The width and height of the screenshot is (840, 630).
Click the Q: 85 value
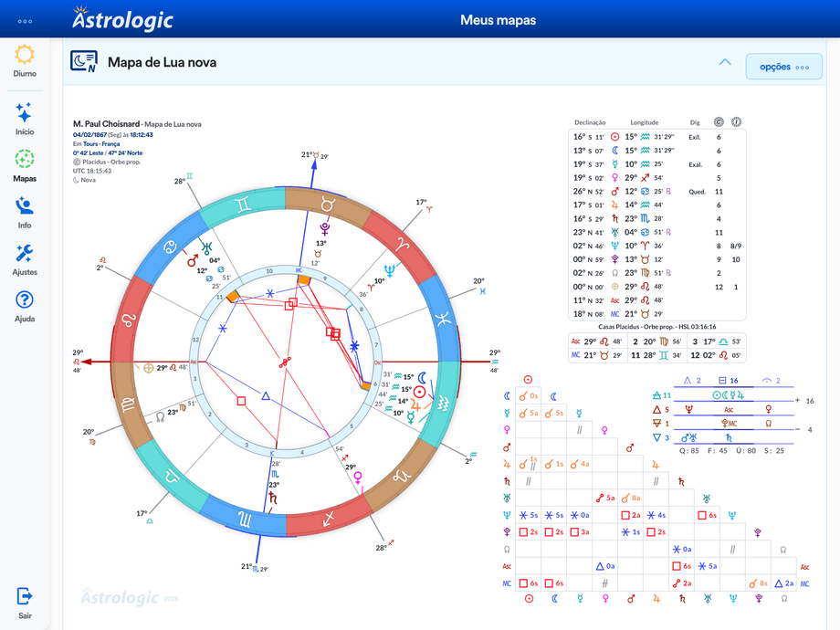pos(689,451)
